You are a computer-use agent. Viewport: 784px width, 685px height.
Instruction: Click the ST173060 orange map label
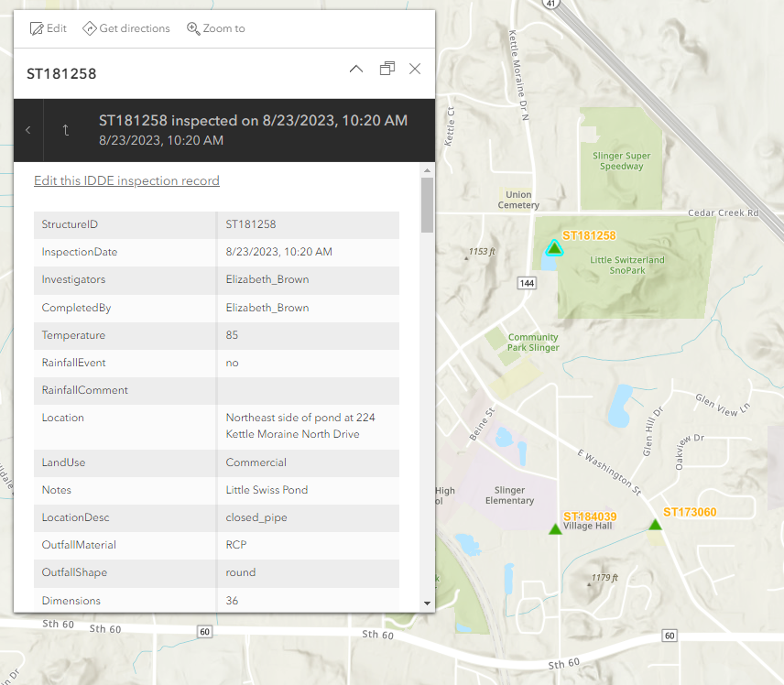pyautogui.click(x=690, y=512)
